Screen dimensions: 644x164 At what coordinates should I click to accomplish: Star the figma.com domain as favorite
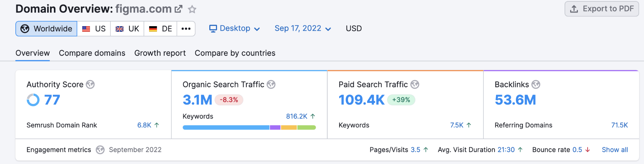pos(192,9)
